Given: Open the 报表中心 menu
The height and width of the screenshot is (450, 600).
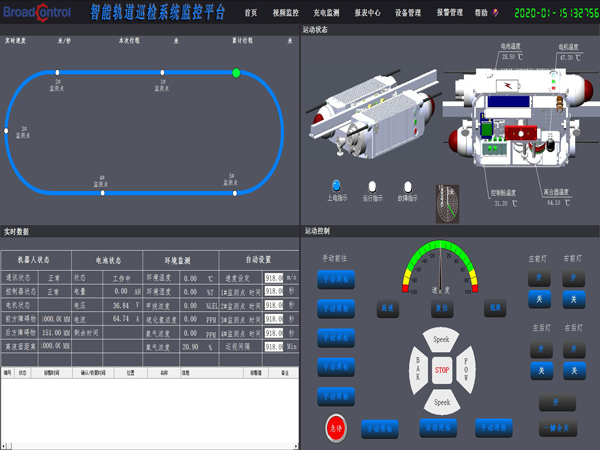Looking at the screenshot, I should pyautogui.click(x=367, y=13).
